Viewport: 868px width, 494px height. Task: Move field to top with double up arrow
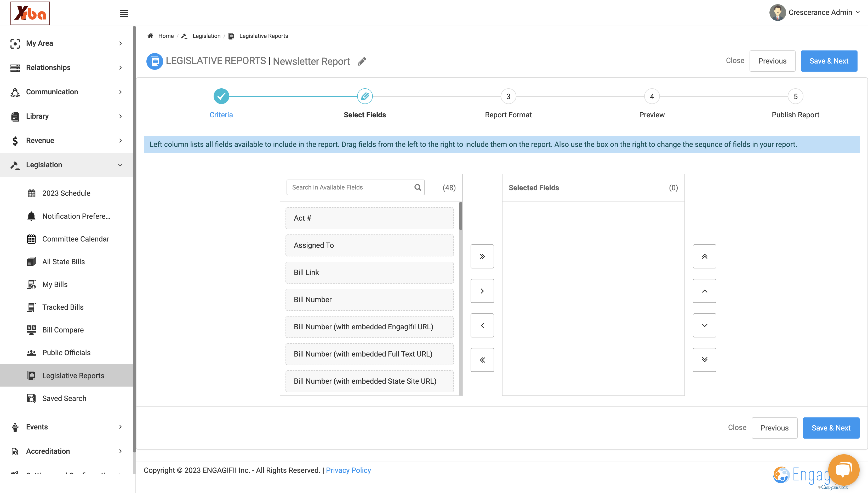click(x=704, y=256)
